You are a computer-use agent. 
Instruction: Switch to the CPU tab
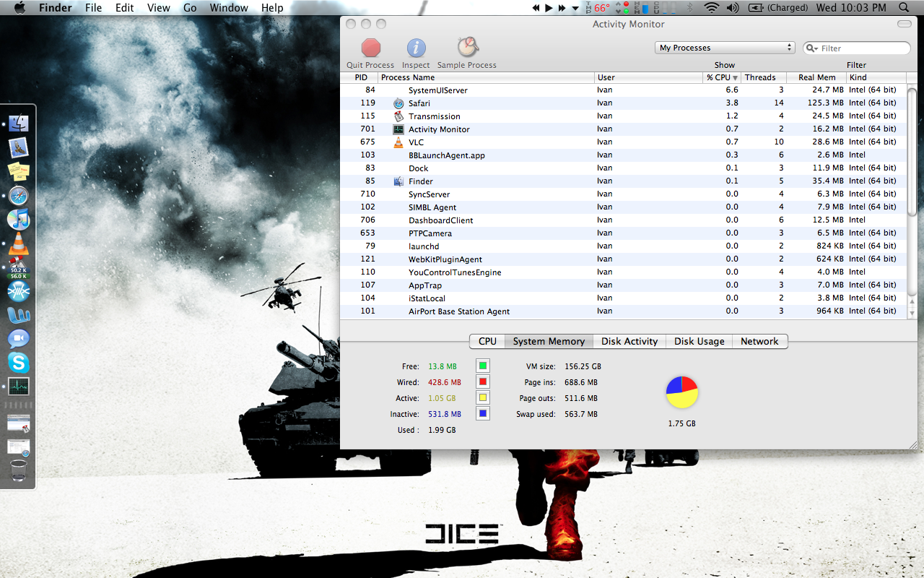coord(487,341)
